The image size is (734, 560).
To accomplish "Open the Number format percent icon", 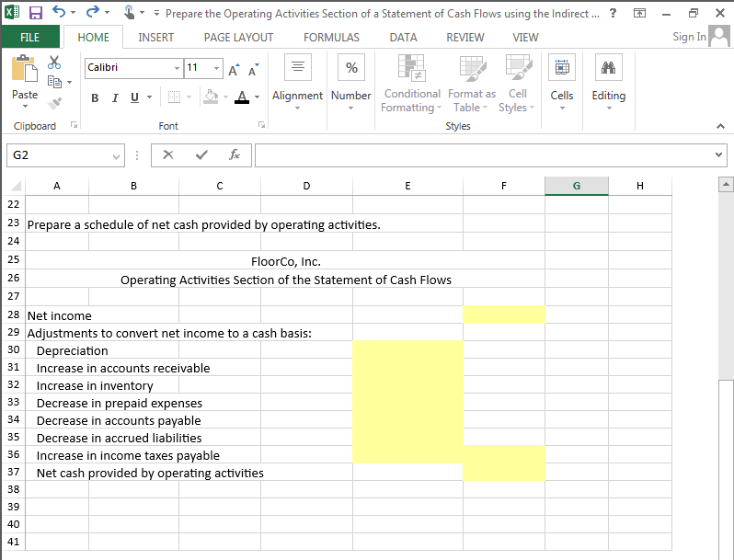I will (x=351, y=67).
